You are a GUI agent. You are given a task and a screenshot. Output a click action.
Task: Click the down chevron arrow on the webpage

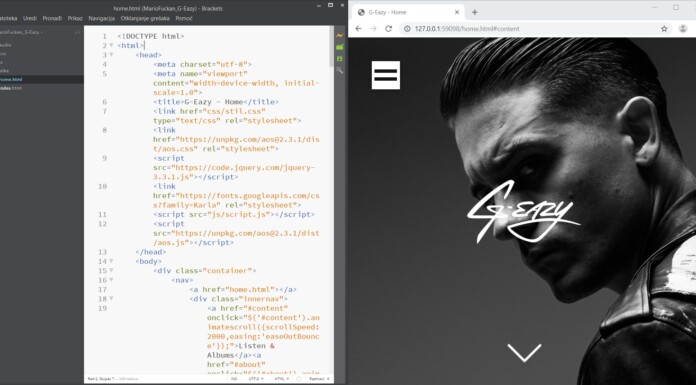[x=524, y=353]
